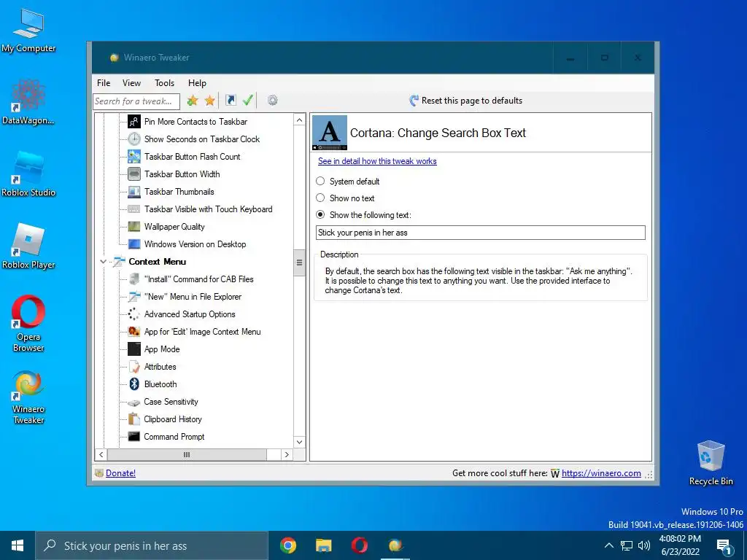Open DataWagon desktop shortcut
747x560 pixels.
[28, 102]
